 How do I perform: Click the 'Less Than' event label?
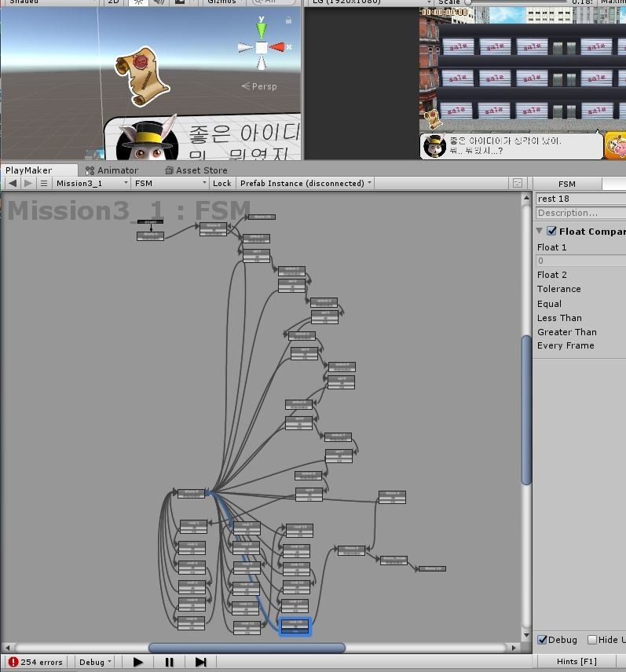(559, 318)
